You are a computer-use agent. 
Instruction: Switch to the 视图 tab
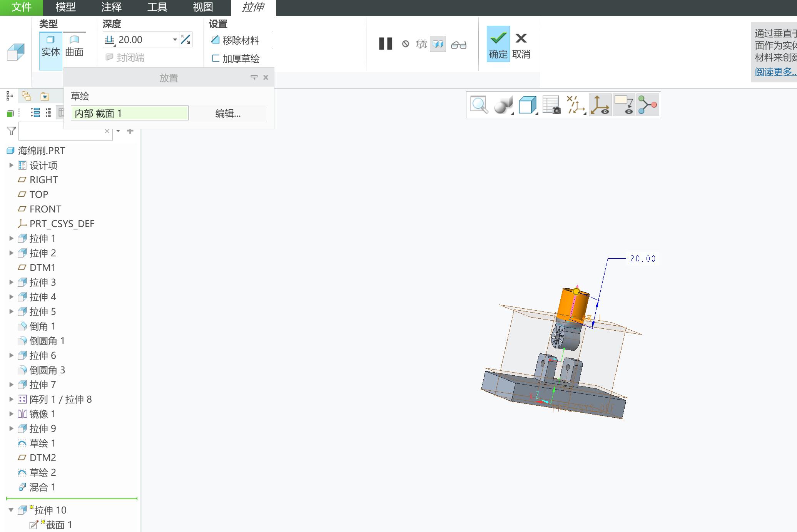click(x=203, y=7)
